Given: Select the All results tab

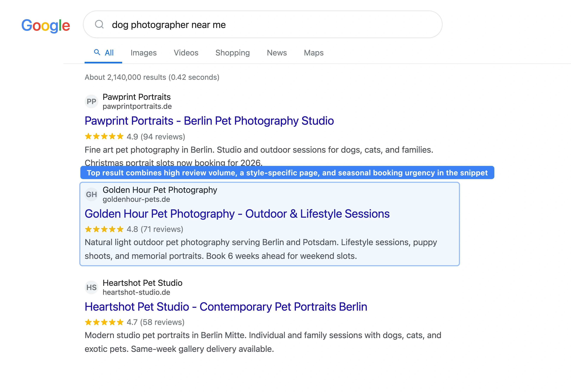Looking at the screenshot, I should 103,53.
